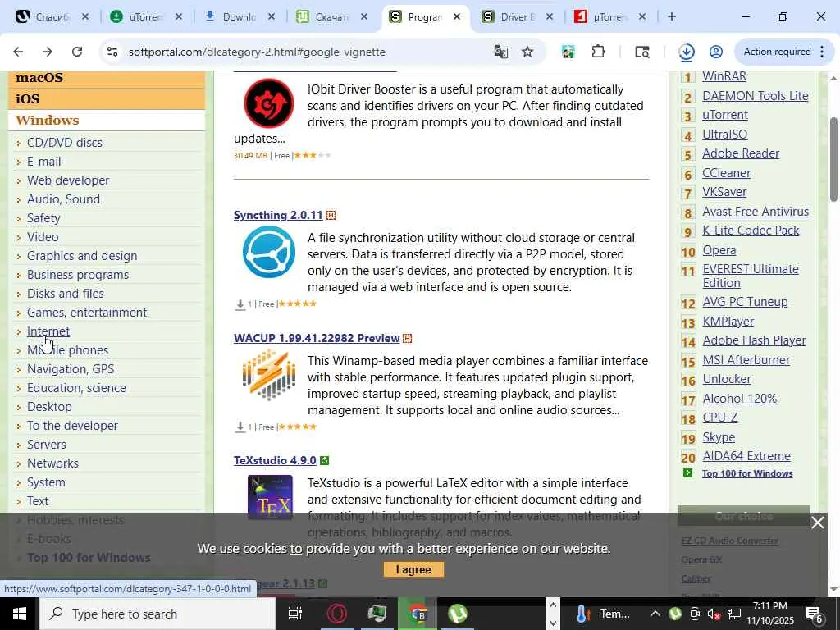Open site information icon in address bar

pos(112,52)
